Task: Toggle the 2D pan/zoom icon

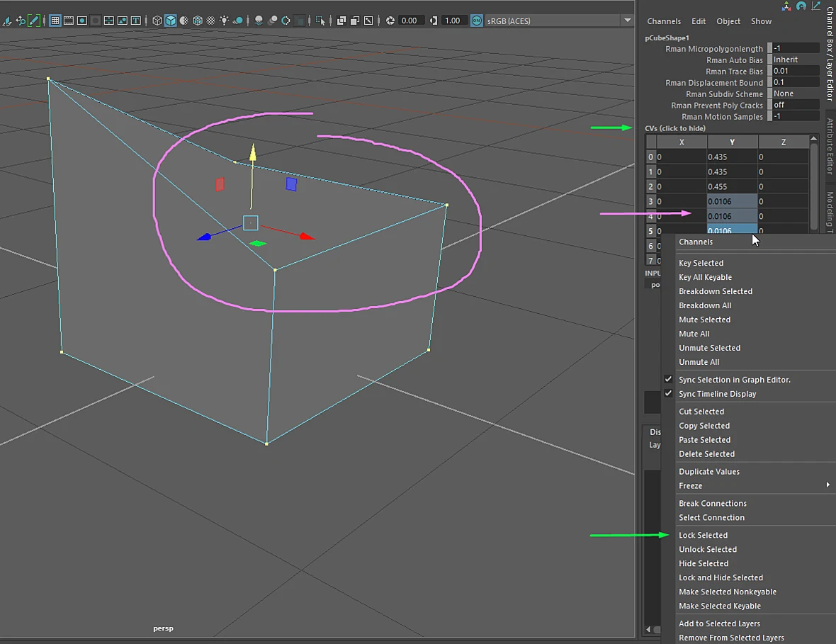Action: point(21,21)
